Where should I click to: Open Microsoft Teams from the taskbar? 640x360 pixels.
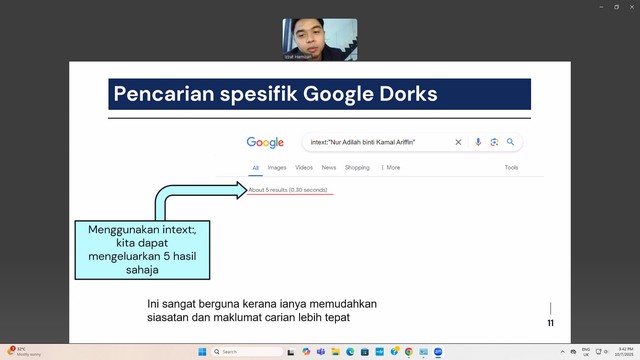321,352
